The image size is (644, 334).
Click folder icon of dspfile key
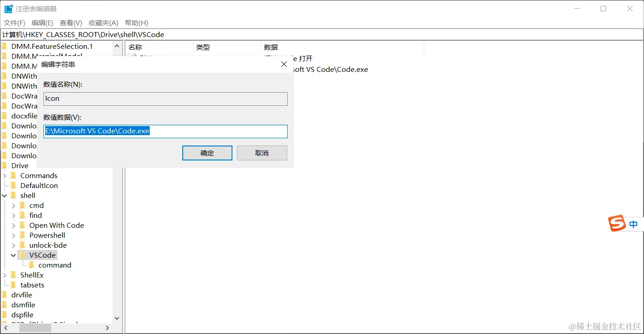(x=5, y=315)
